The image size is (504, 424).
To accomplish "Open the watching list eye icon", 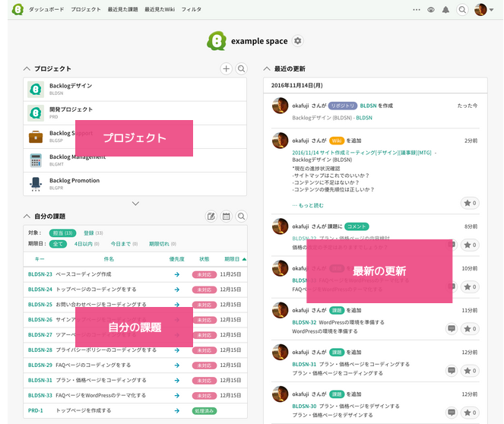I will coord(431,10).
